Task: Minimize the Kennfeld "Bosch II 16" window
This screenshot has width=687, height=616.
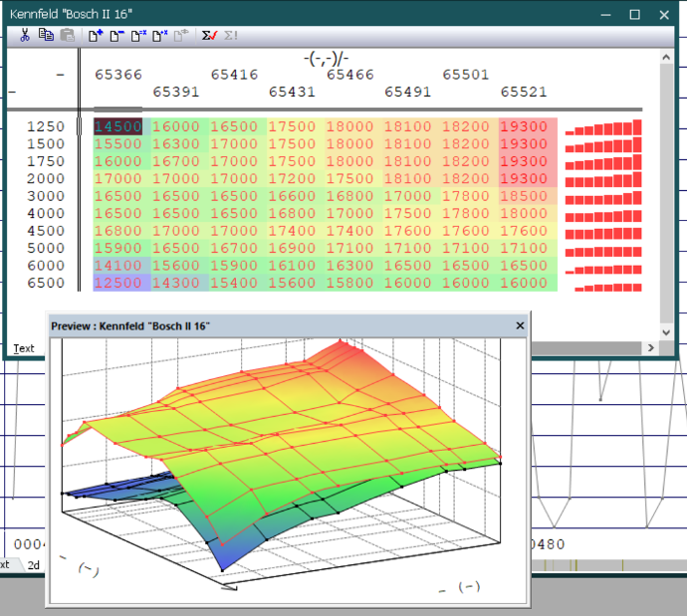Action: (606, 15)
